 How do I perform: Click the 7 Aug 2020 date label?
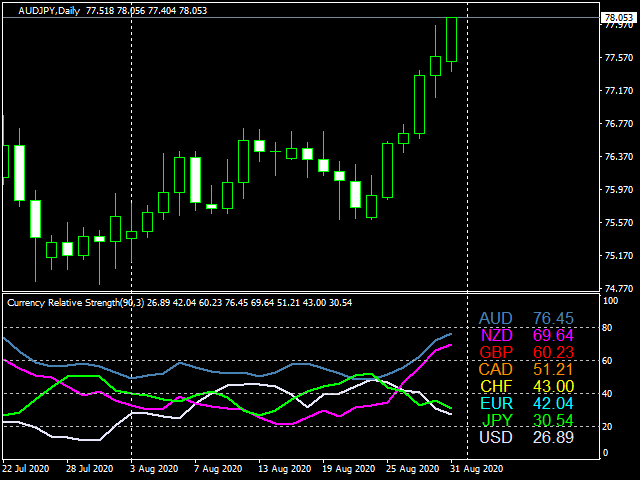coord(218,469)
